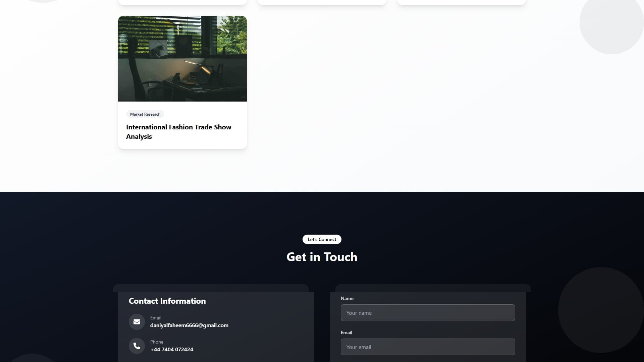Click the Email label above email input

pos(346,333)
